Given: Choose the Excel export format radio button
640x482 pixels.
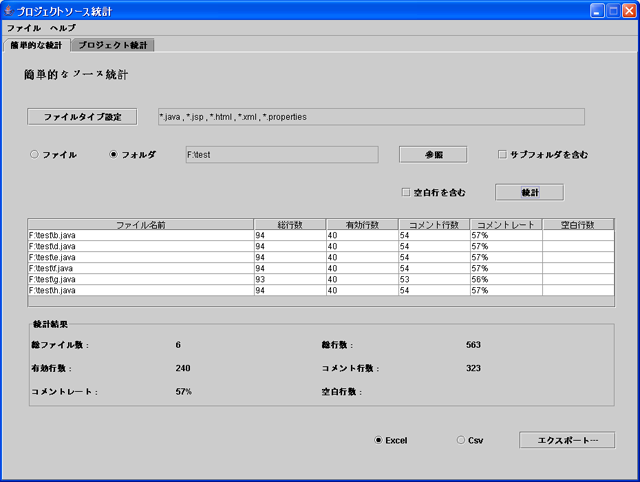Looking at the screenshot, I should pyautogui.click(x=378, y=440).
